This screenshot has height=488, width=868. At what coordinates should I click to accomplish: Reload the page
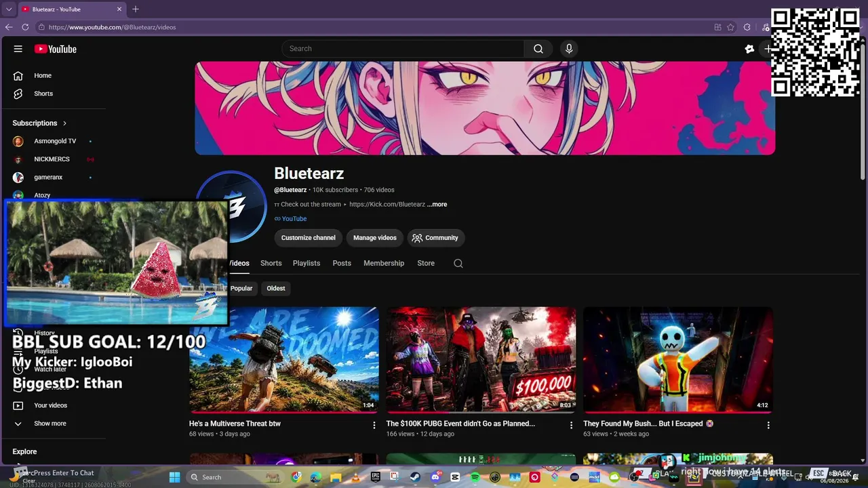[x=25, y=27]
